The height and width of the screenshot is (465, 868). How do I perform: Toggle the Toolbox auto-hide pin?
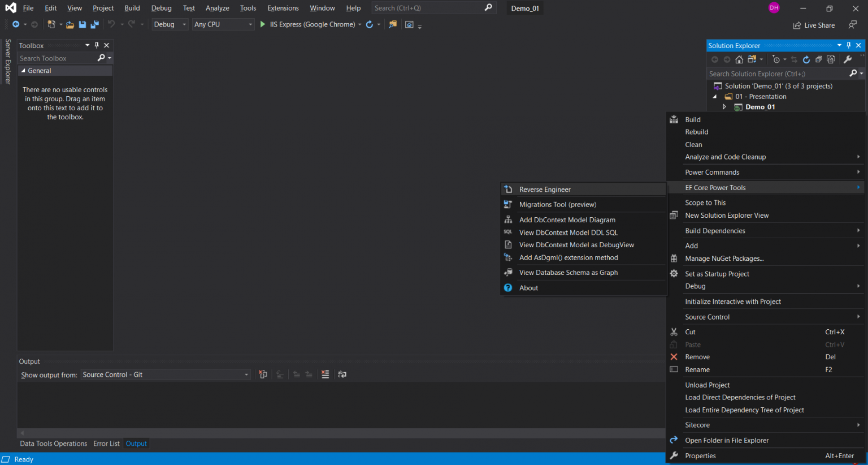pyautogui.click(x=97, y=45)
